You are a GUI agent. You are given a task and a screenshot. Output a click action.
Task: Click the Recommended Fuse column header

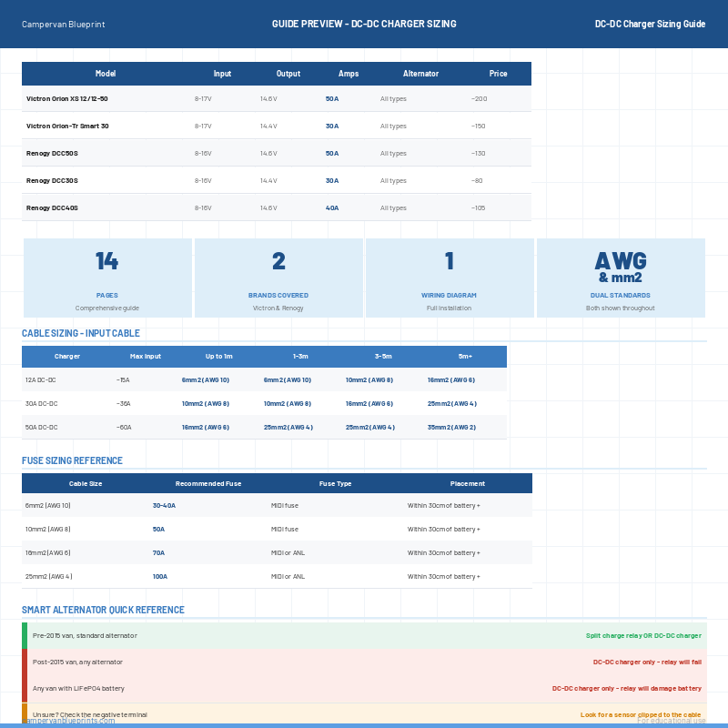click(x=208, y=484)
